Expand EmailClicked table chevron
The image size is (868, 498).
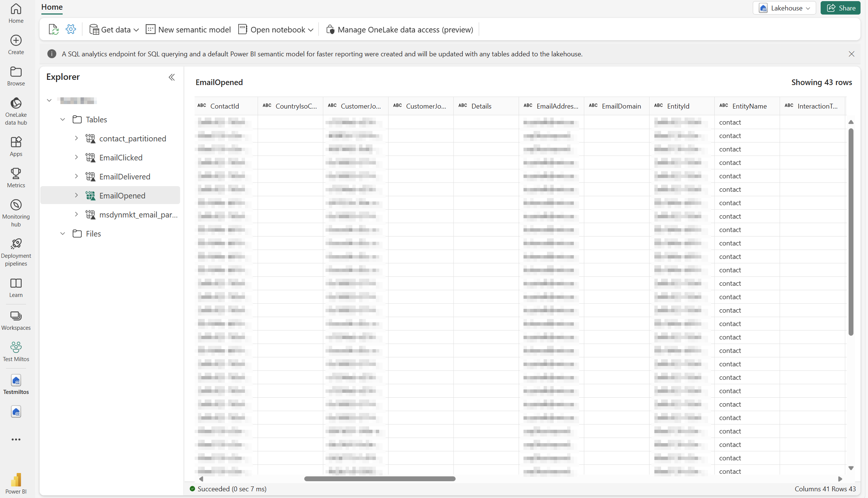76,157
